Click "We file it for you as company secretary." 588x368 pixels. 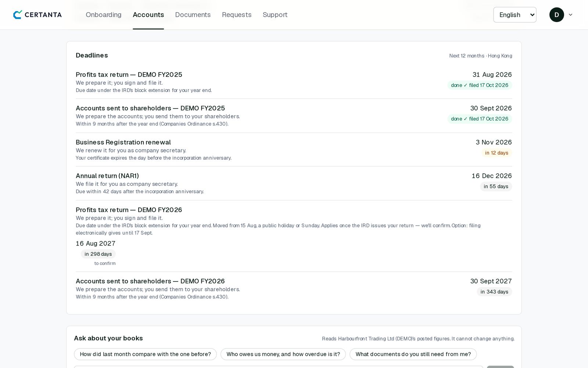(127, 184)
